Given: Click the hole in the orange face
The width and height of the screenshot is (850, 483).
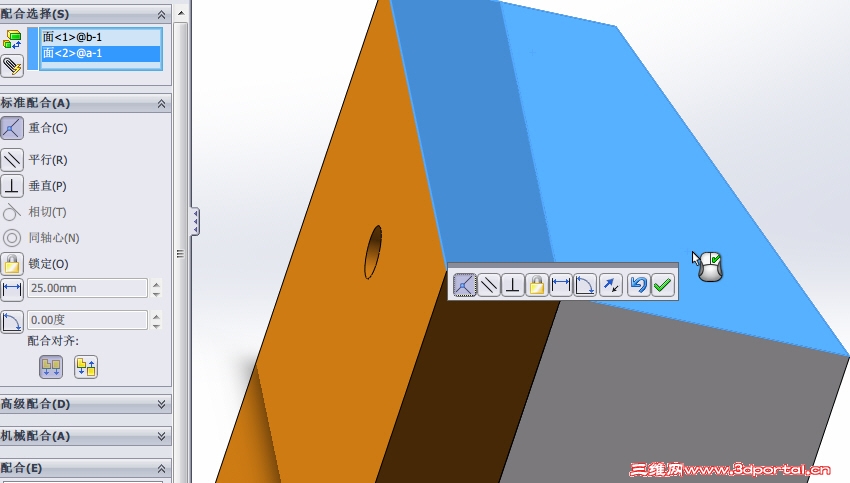Looking at the screenshot, I should click(373, 252).
